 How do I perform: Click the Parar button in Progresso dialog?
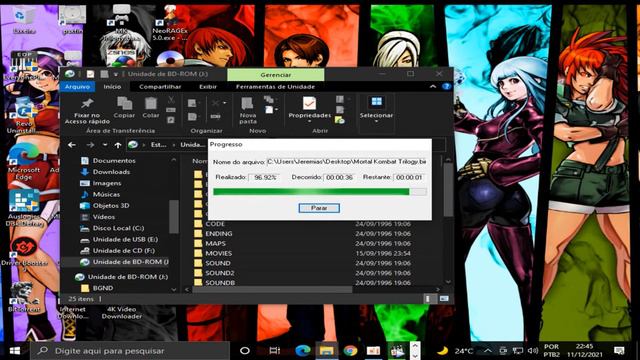click(x=319, y=208)
